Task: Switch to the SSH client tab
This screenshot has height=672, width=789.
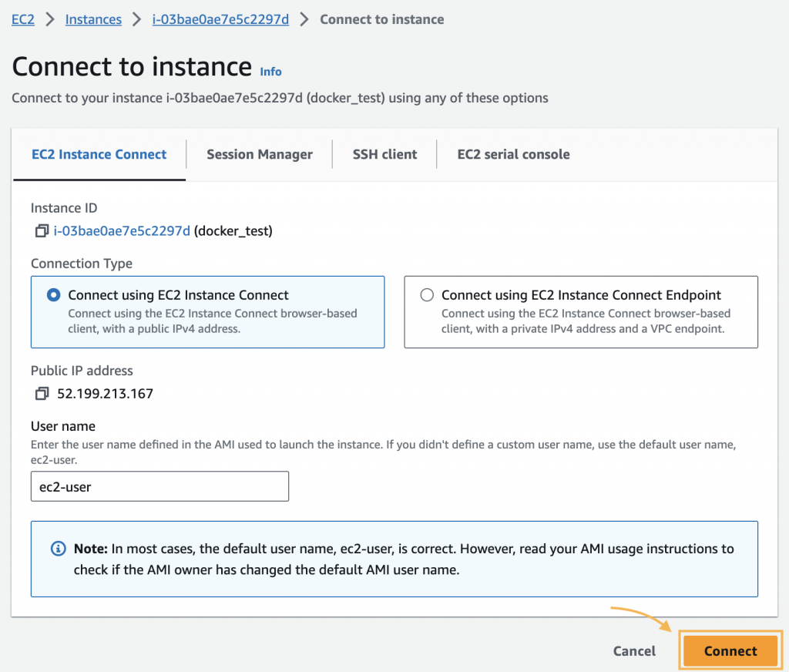Action: tap(384, 154)
